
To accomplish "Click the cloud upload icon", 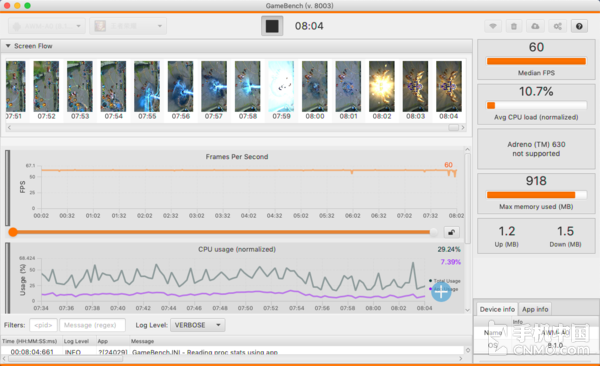I will pyautogui.click(x=535, y=26).
